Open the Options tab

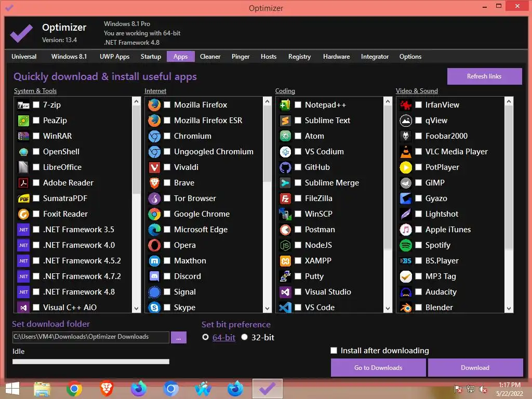(410, 57)
